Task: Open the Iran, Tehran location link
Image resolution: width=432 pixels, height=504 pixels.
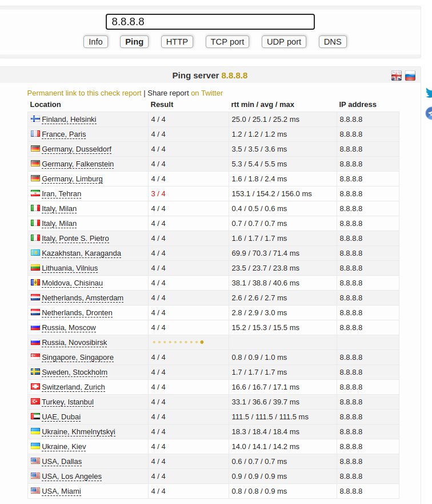Action: [62, 194]
